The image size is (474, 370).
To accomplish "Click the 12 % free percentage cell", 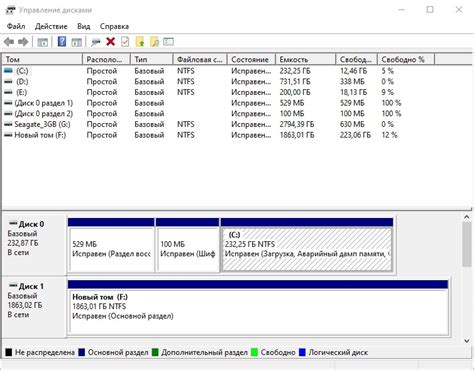I will 389,135.
